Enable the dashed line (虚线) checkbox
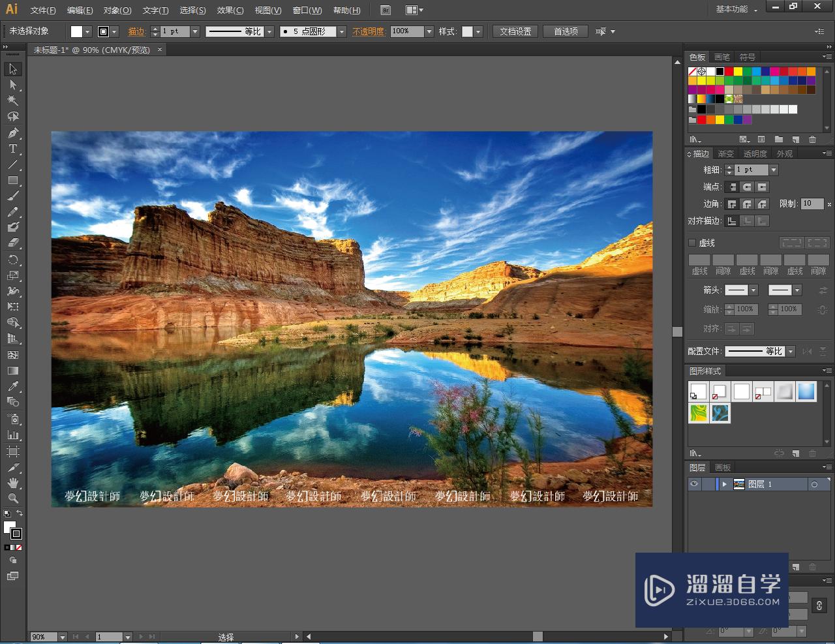The width and height of the screenshot is (835, 644). (692, 243)
